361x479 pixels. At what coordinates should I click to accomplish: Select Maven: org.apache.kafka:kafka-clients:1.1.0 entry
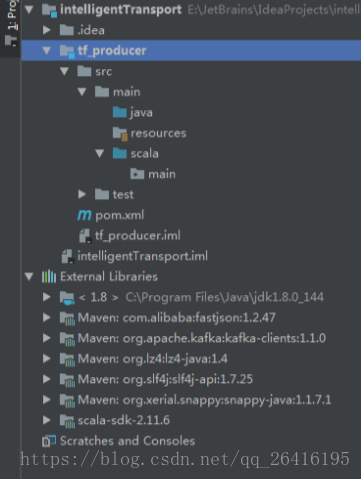pyautogui.click(x=202, y=338)
